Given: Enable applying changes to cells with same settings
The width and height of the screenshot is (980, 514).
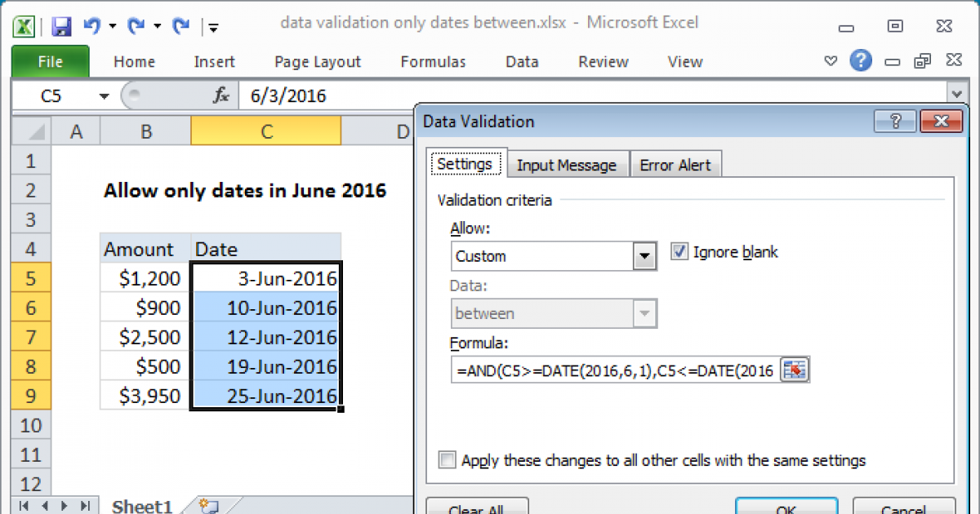Looking at the screenshot, I should [448, 460].
